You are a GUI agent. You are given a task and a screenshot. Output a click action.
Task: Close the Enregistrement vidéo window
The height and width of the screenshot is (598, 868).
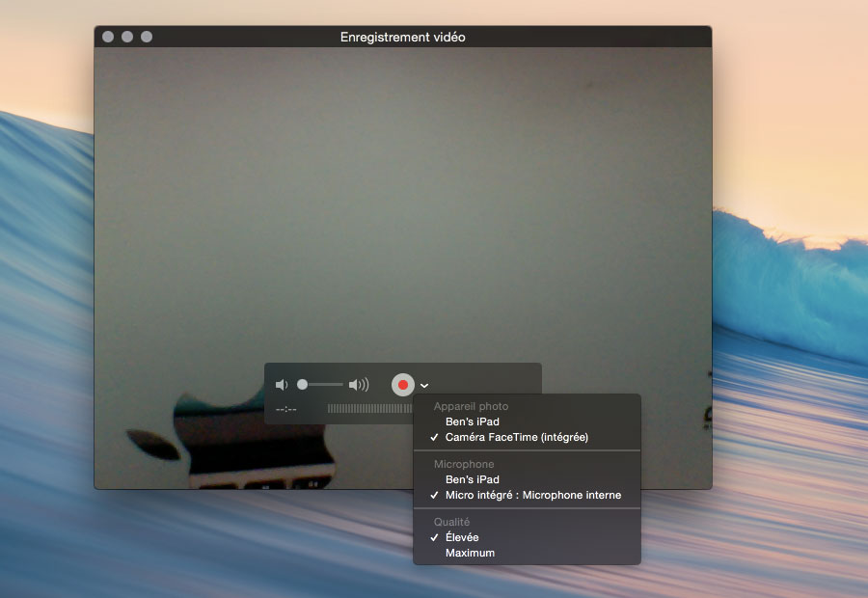point(108,37)
